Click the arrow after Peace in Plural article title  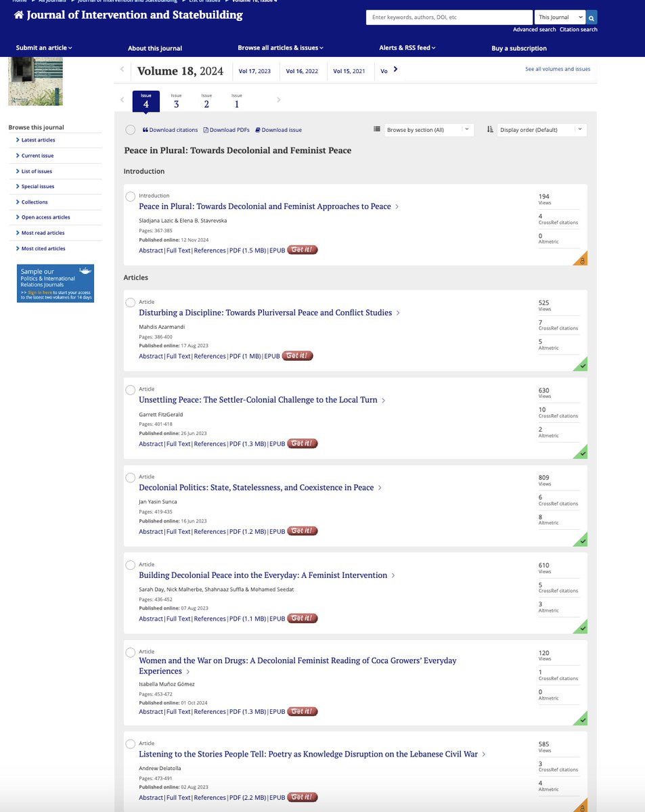tap(397, 207)
